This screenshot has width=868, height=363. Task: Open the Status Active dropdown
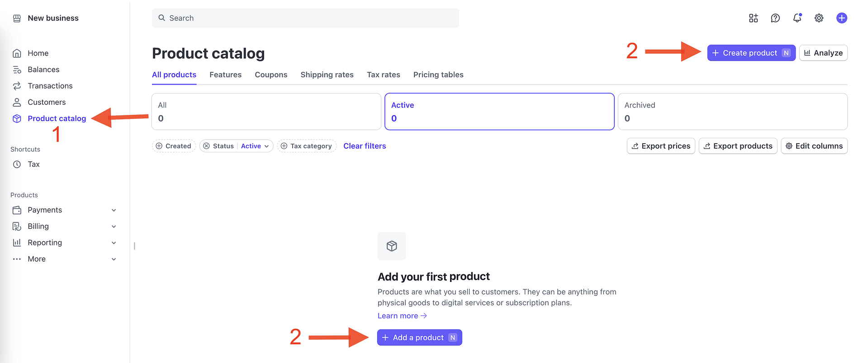255,146
